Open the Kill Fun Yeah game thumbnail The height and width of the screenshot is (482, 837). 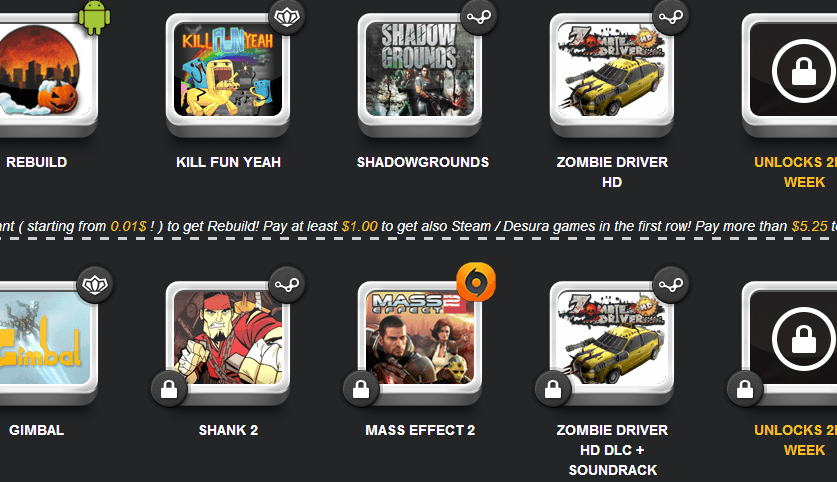point(228,69)
